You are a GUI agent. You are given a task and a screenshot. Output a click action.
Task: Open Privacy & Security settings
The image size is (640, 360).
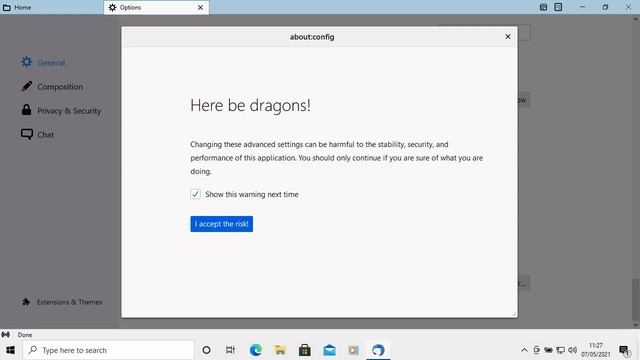click(61, 111)
